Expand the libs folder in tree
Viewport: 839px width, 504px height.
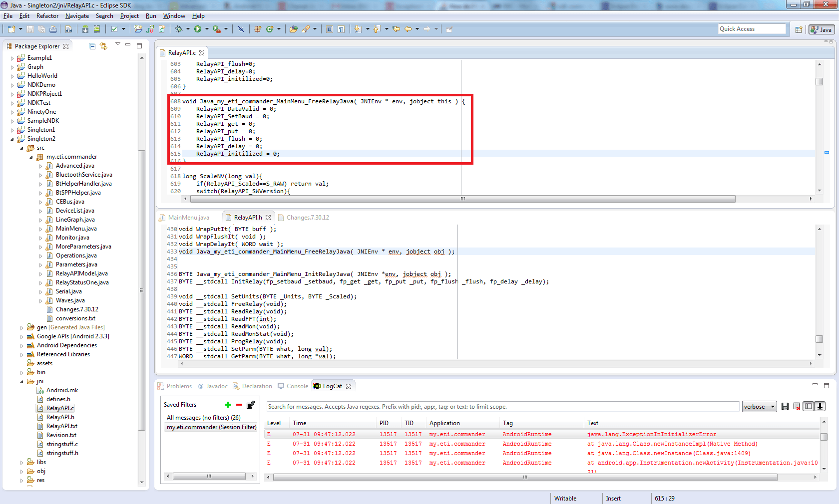click(21, 463)
